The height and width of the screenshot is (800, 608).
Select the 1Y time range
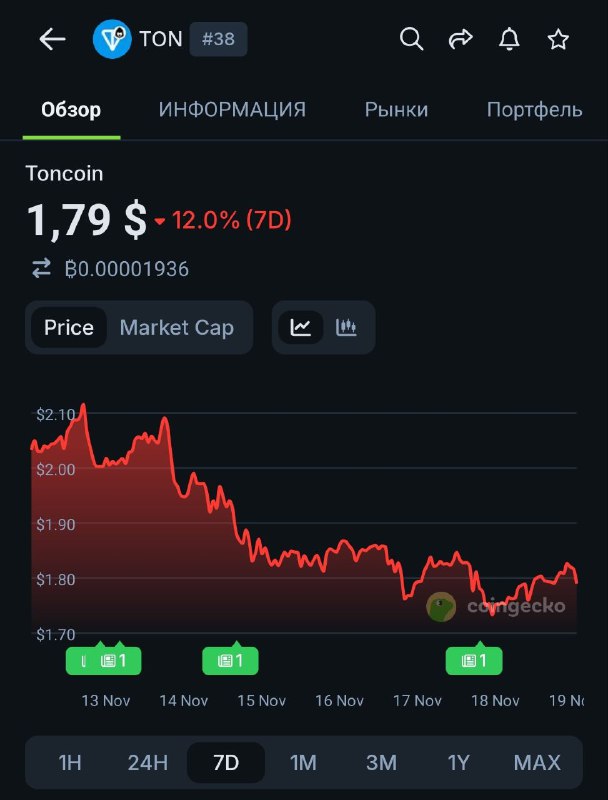[x=459, y=762]
